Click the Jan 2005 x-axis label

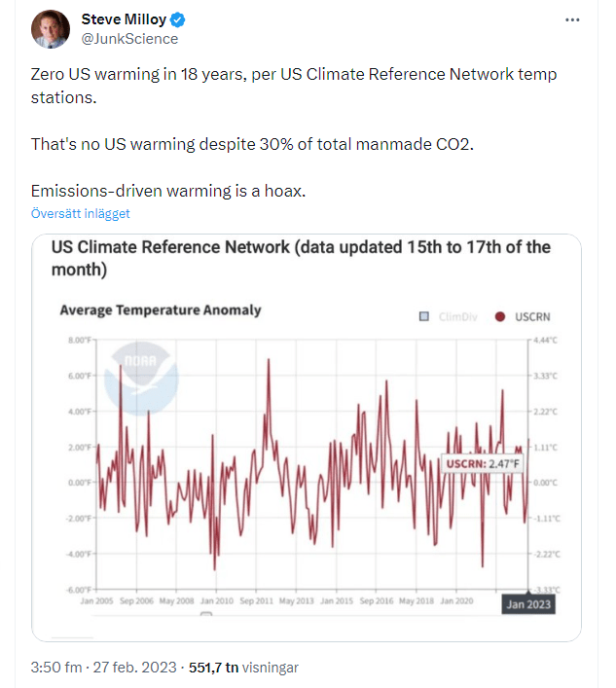point(94,601)
